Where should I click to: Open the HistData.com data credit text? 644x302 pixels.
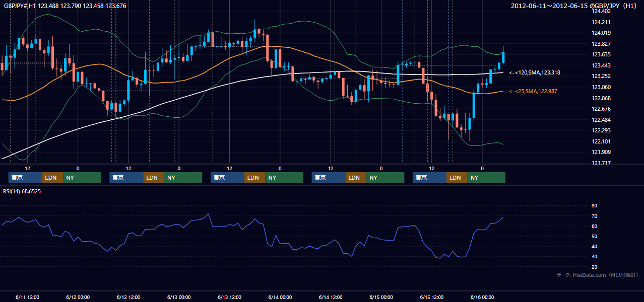pyautogui.click(x=598, y=275)
